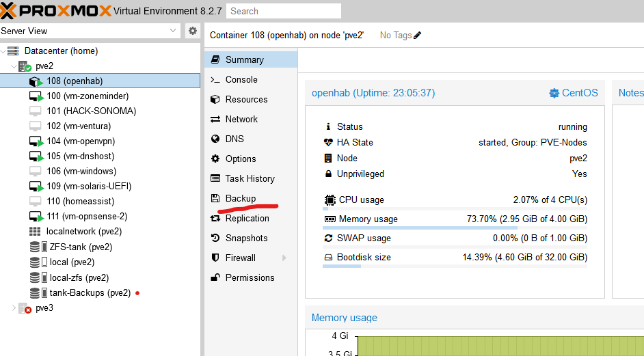Open the Backup menu item
The width and height of the screenshot is (644, 356).
(240, 198)
